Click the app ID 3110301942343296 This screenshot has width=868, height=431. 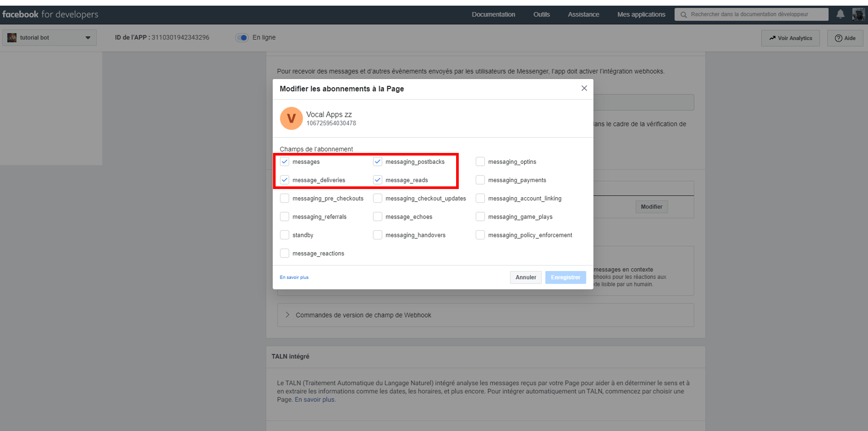tap(180, 37)
